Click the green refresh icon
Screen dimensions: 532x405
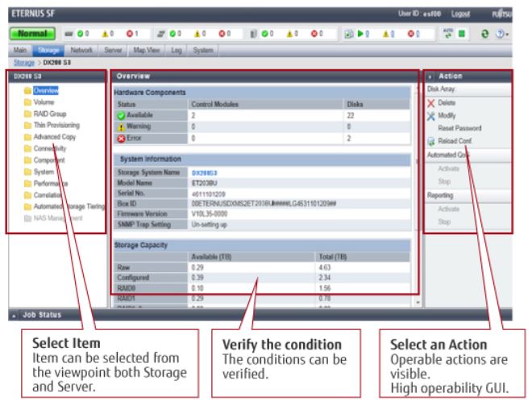pyautogui.click(x=485, y=34)
